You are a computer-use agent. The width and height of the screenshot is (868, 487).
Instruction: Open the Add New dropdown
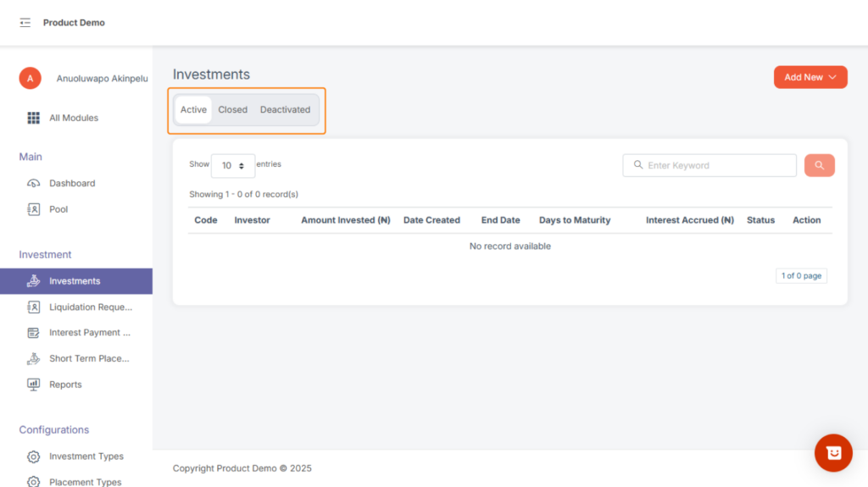tap(810, 77)
